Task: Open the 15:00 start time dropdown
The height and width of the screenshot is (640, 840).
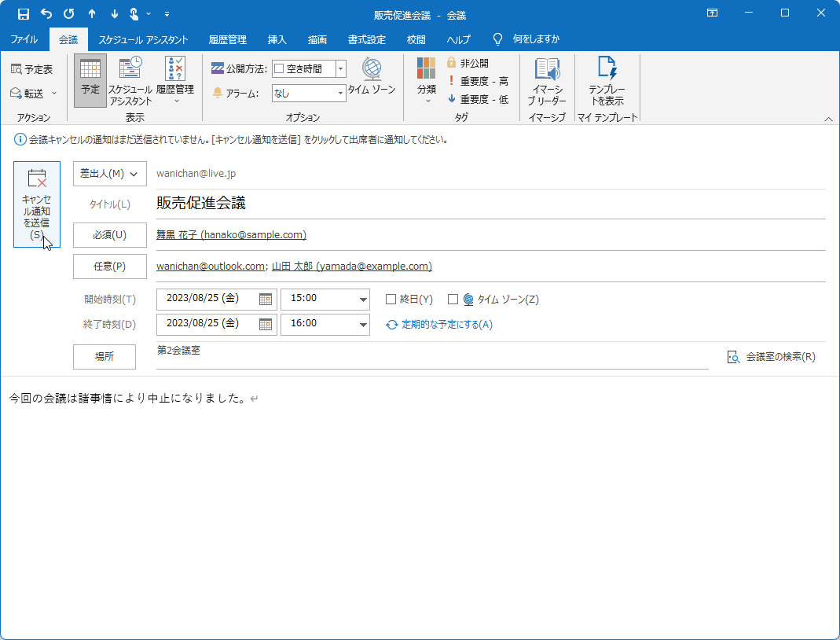Action: (363, 300)
